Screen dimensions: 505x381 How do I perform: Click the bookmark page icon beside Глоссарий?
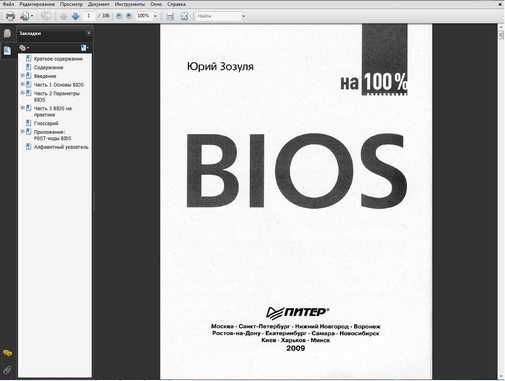click(x=29, y=123)
